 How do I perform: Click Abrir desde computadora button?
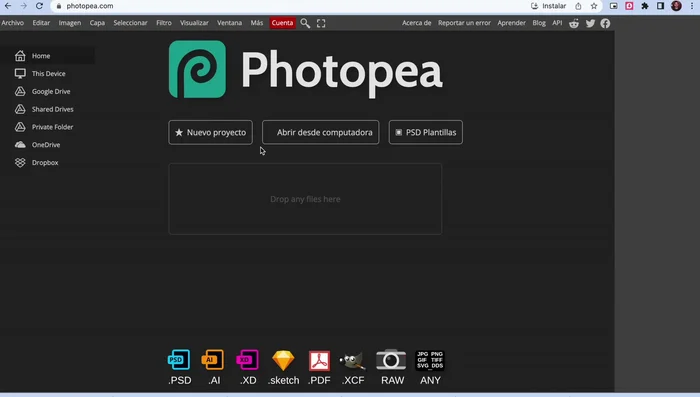click(321, 132)
